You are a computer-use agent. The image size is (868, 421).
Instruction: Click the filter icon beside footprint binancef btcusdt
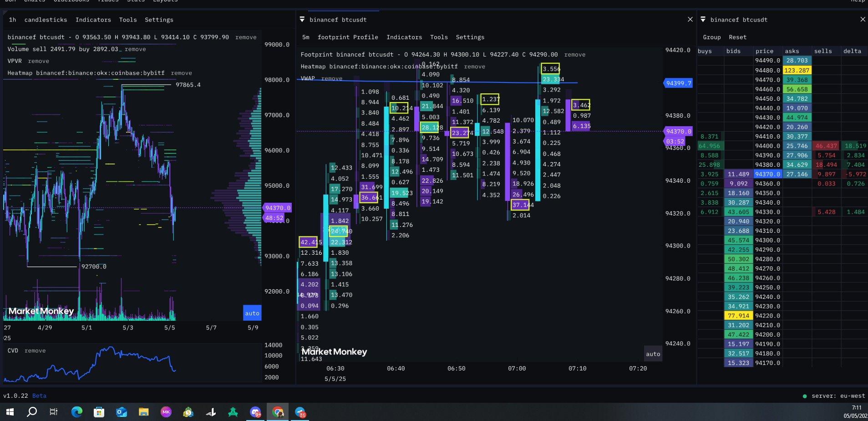pos(302,20)
